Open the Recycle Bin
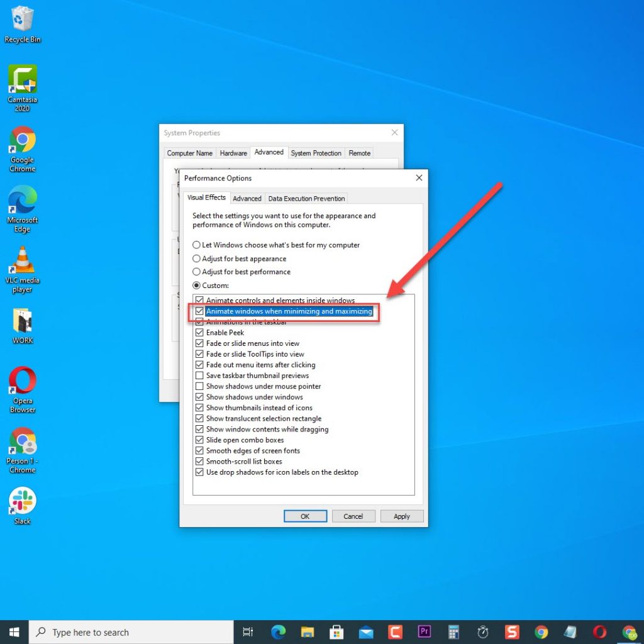644x644 pixels. [x=22, y=20]
